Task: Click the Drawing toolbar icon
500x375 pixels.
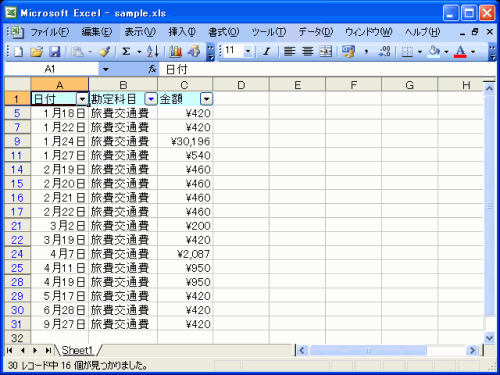Action: [194, 51]
